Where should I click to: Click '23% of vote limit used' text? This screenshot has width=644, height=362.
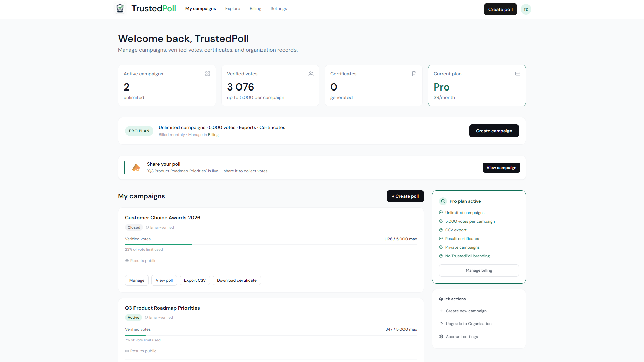pyautogui.click(x=144, y=249)
